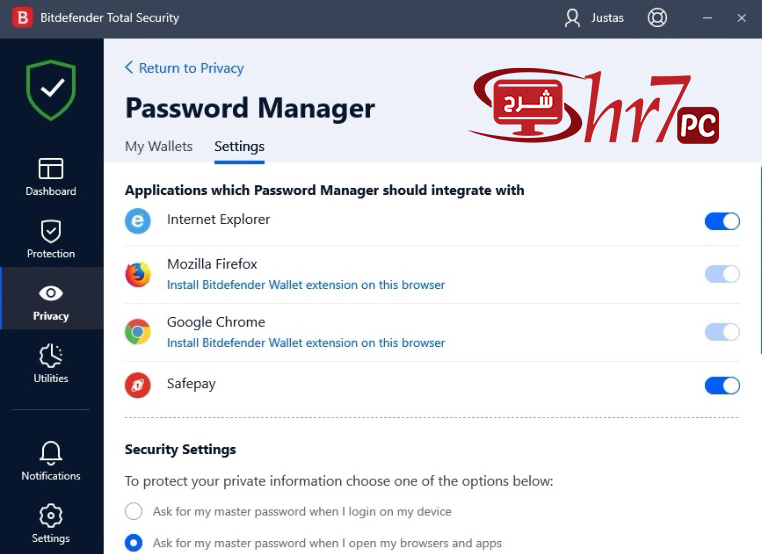Click the Dashboard label in sidebar

[51, 191]
